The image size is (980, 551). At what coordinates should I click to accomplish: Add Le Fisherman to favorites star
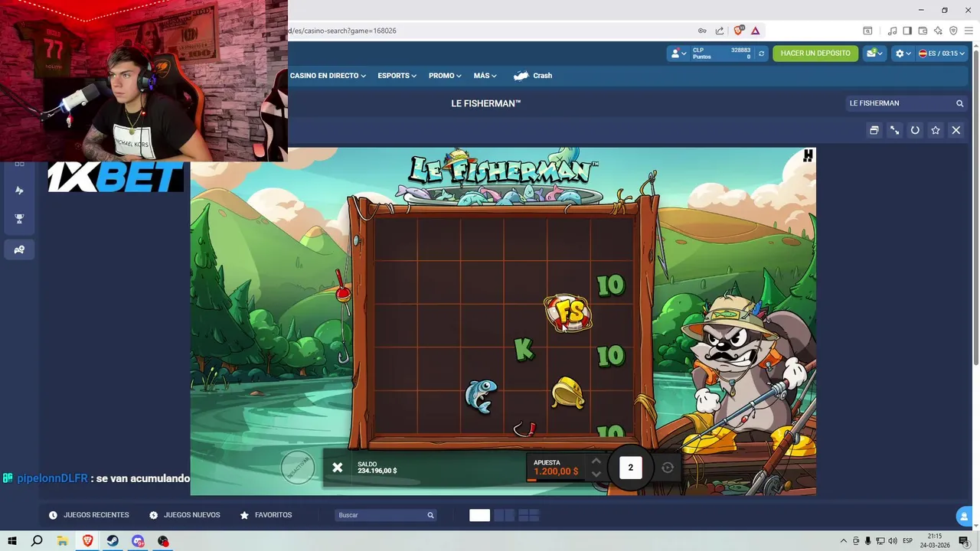[x=936, y=130]
